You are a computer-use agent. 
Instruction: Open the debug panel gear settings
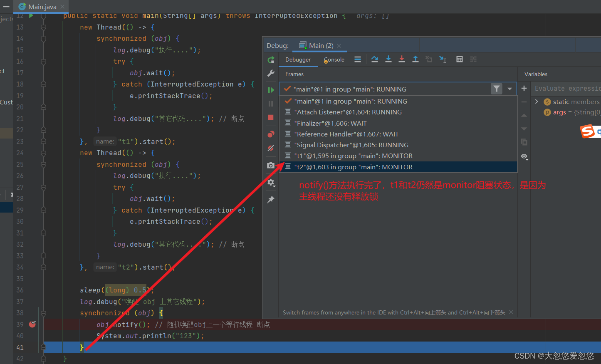pyautogui.click(x=271, y=182)
